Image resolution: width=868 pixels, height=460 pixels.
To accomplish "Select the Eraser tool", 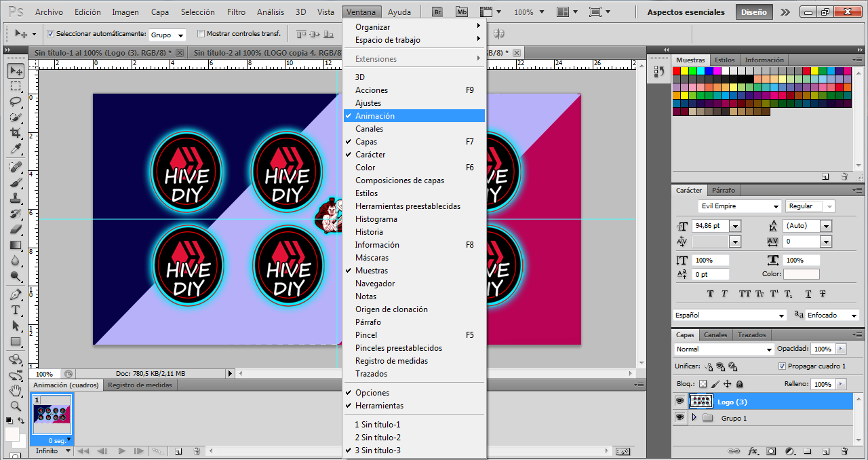I will click(16, 229).
